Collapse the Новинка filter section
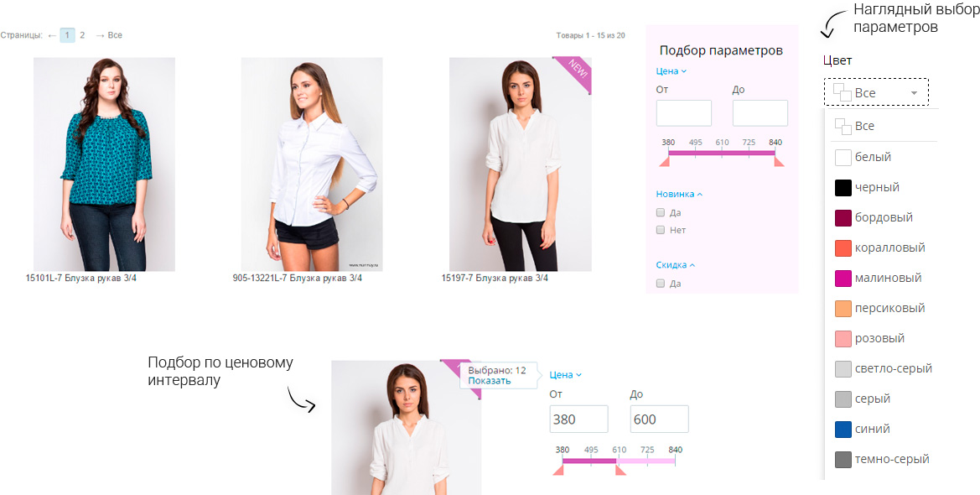 [x=679, y=194]
